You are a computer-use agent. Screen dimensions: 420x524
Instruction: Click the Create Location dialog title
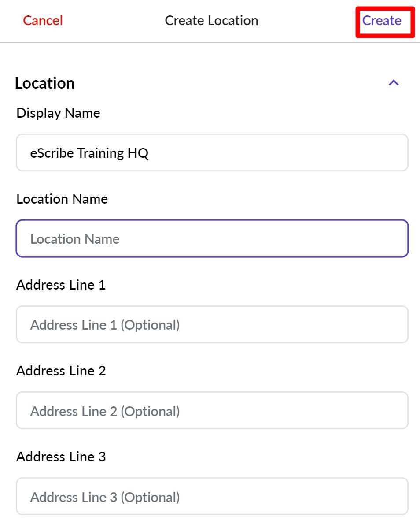[x=211, y=21]
